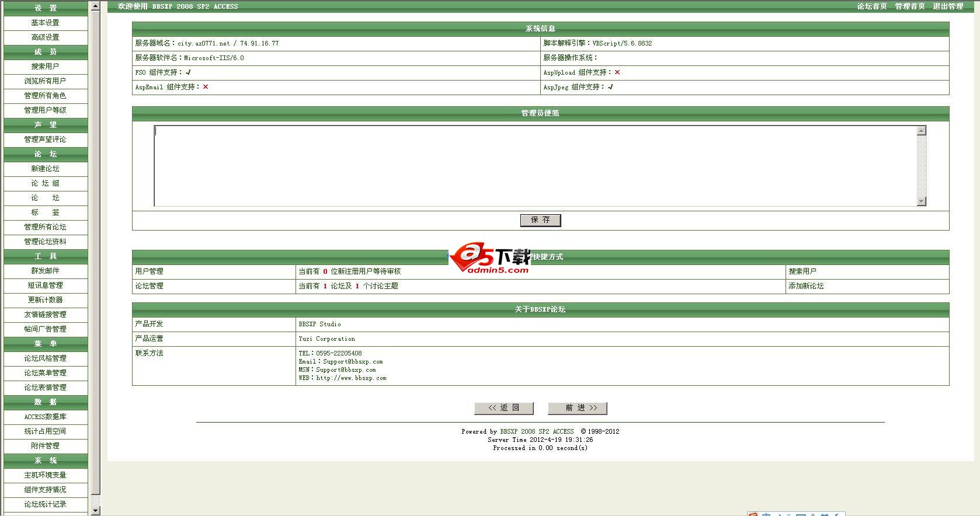Open 管理声望评论
This screenshot has height=516, width=980.
[x=45, y=140]
